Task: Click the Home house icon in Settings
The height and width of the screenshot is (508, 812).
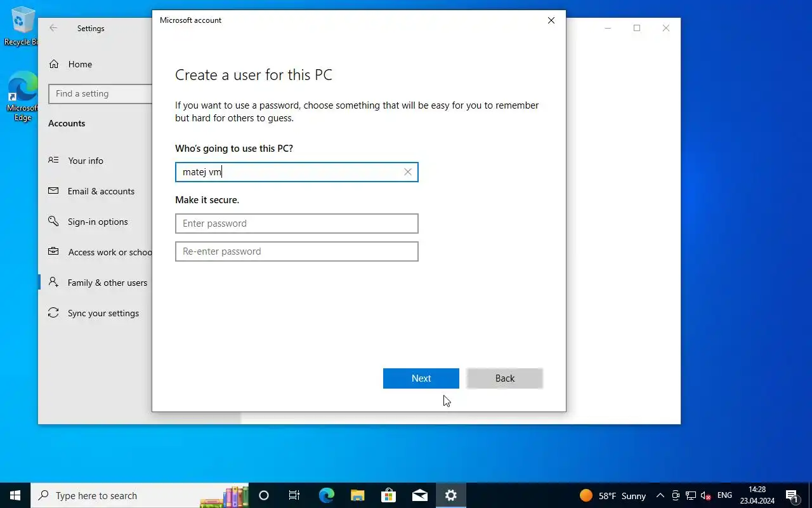Action: (54, 64)
